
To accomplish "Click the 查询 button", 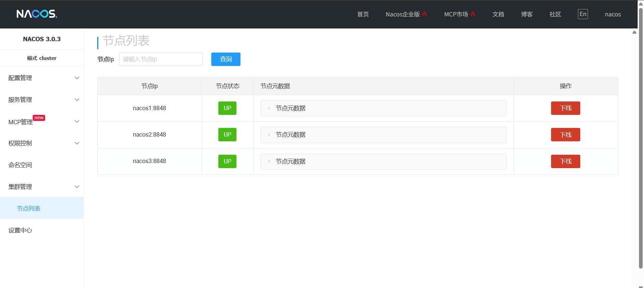I will pyautogui.click(x=226, y=59).
